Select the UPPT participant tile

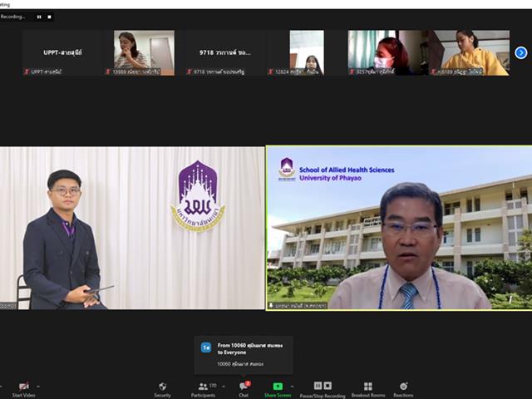62,52
